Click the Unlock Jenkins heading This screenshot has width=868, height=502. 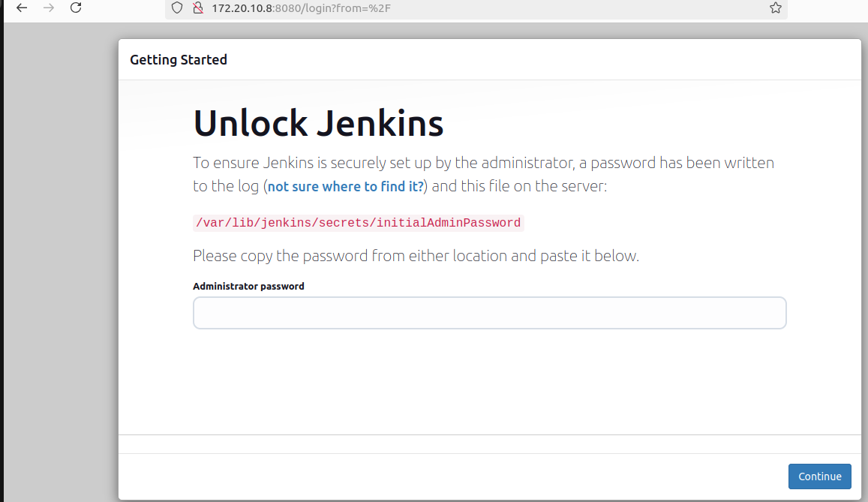[x=318, y=123]
